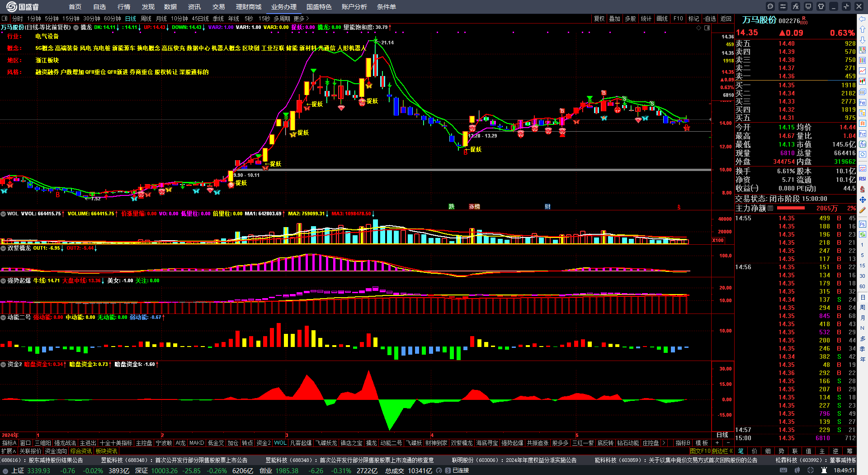
Task: Collapse the 侧边栏 sidebar
Action: (x=722, y=451)
